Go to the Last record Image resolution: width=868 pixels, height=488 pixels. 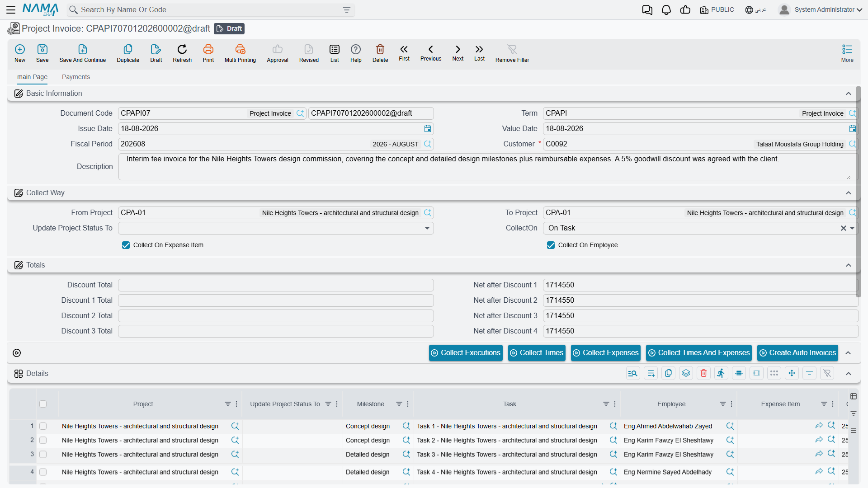479,53
